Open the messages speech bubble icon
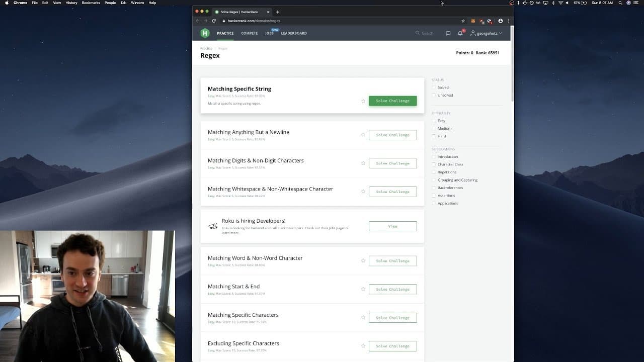The height and width of the screenshot is (362, 644). 448,33
